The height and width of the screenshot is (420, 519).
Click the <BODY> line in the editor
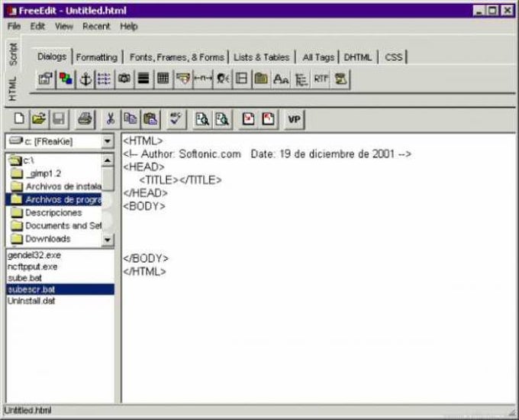pyautogui.click(x=144, y=206)
